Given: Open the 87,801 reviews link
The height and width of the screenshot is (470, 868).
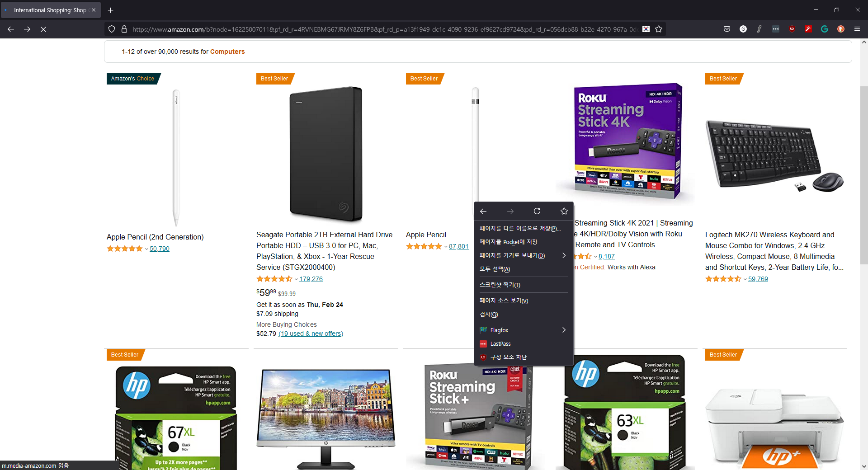Looking at the screenshot, I should [459, 246].
